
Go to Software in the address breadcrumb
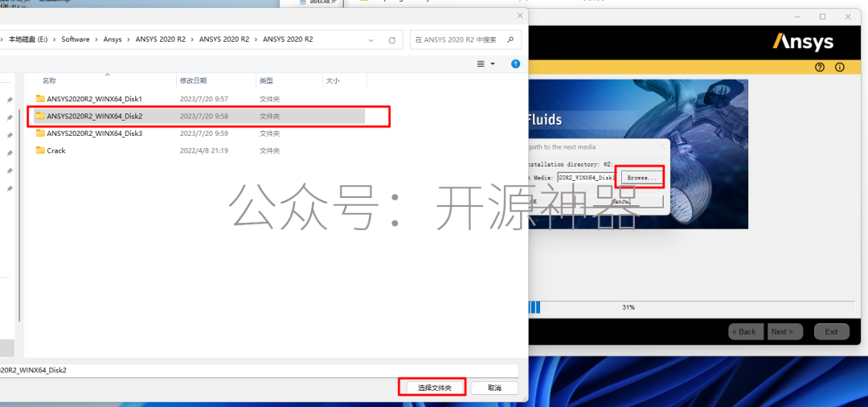[x=76, y=39]
